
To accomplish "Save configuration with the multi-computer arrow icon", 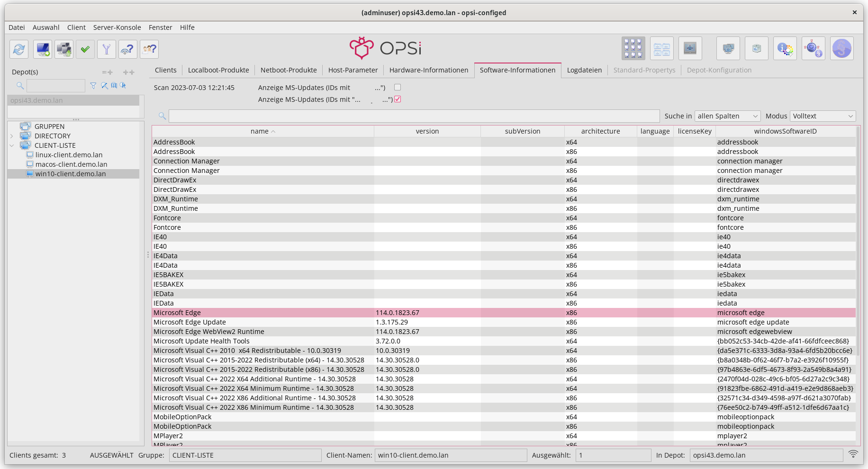I will (x=64, y=49).
